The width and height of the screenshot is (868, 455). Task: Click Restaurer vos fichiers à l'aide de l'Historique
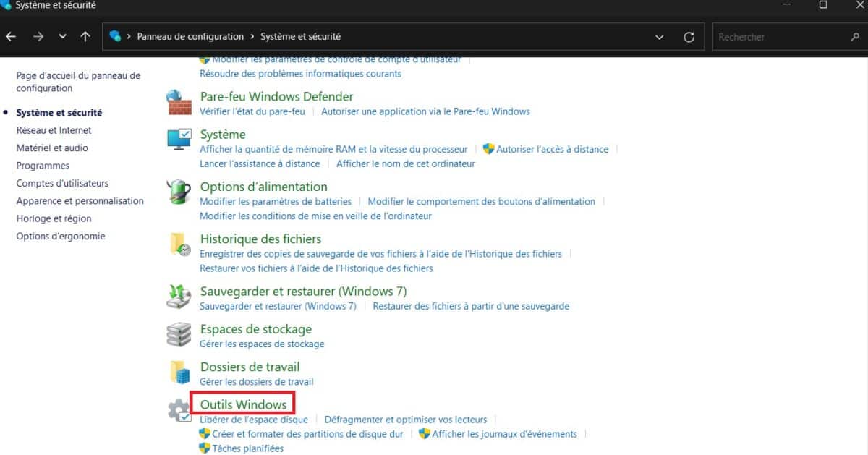316,268
